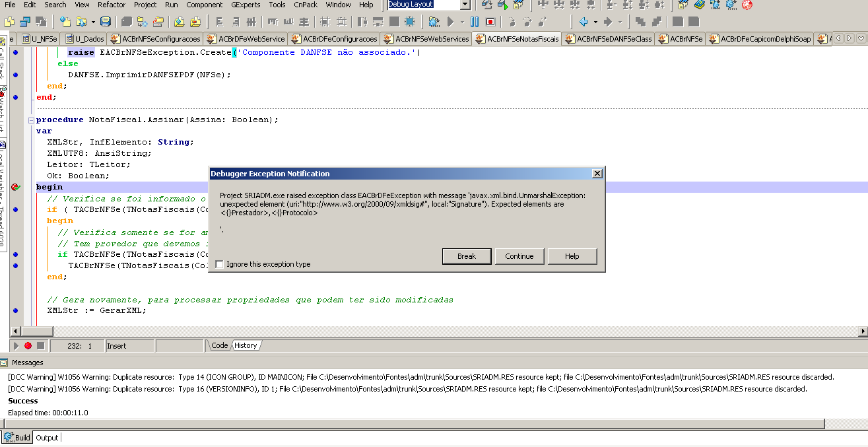Open the GExperts menu
Viewport: 868px width, 447px height.
coord(246,5)
